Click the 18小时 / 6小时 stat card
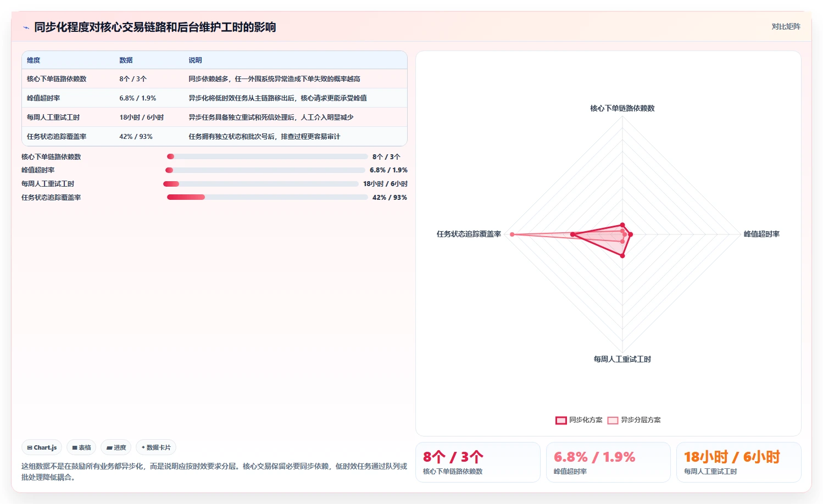The width and height of the screenshot is (823, 504). click(738, 462)
